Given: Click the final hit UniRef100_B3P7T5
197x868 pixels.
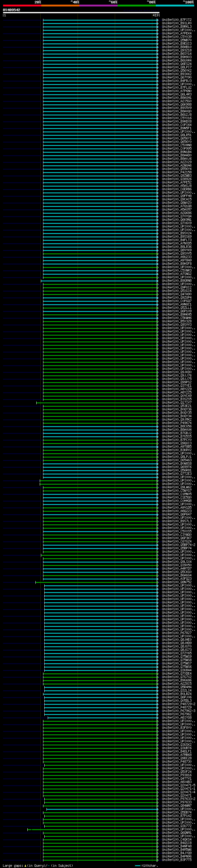Looking at the screenshot, I should (176, 860).
